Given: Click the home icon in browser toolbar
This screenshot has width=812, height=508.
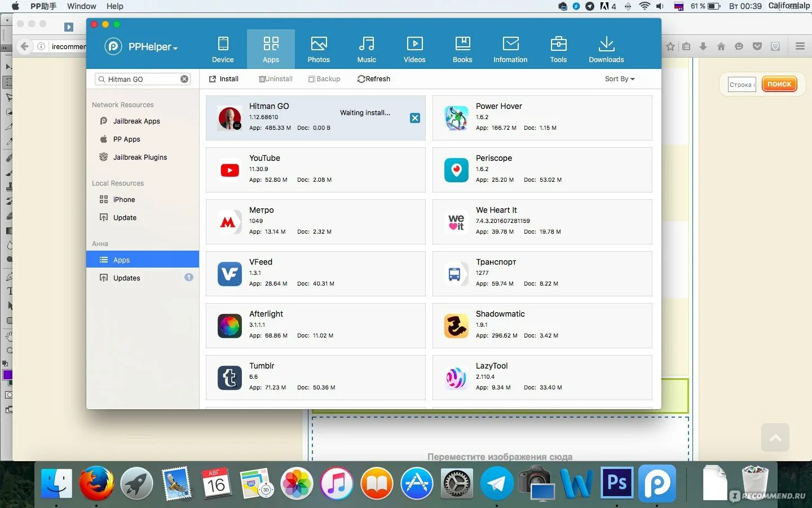Looking at the screenshot, I should (721, 46).
